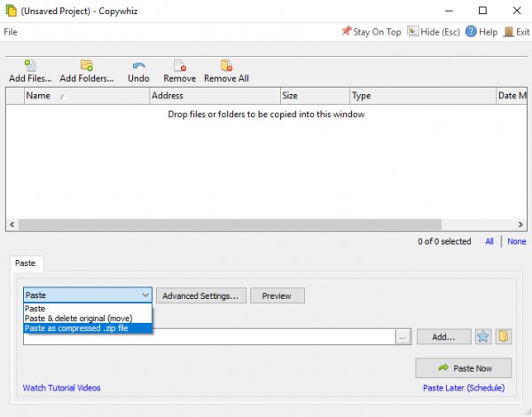Click the Paste Now button
This screenshot has height=417, width=532.
463,368
